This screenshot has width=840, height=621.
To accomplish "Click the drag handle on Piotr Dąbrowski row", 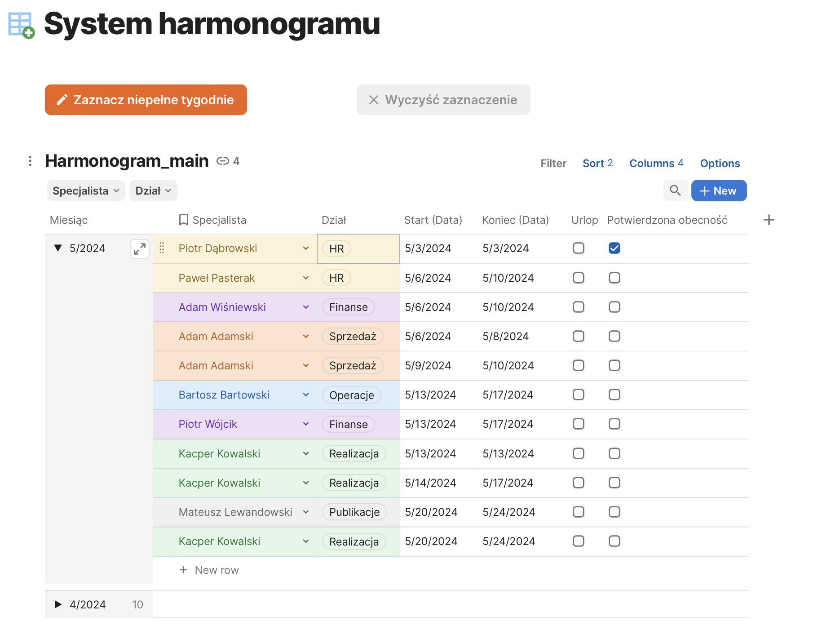I will coord(162,248).
